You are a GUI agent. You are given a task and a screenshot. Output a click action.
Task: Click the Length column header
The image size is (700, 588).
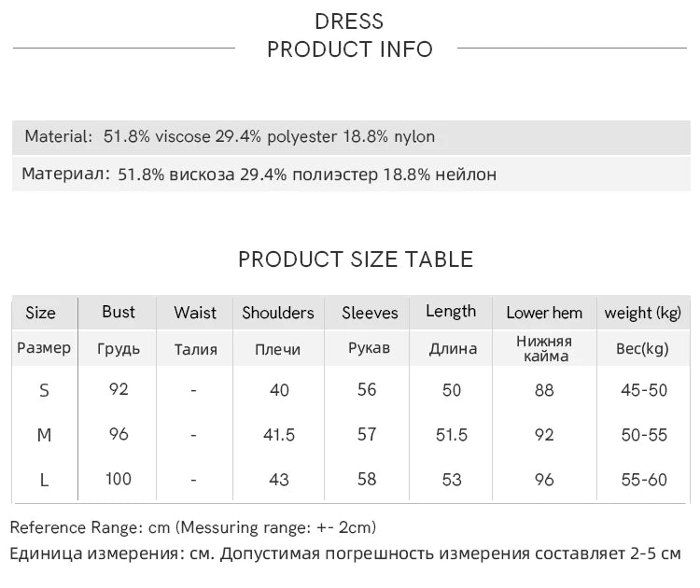[451, 312]
